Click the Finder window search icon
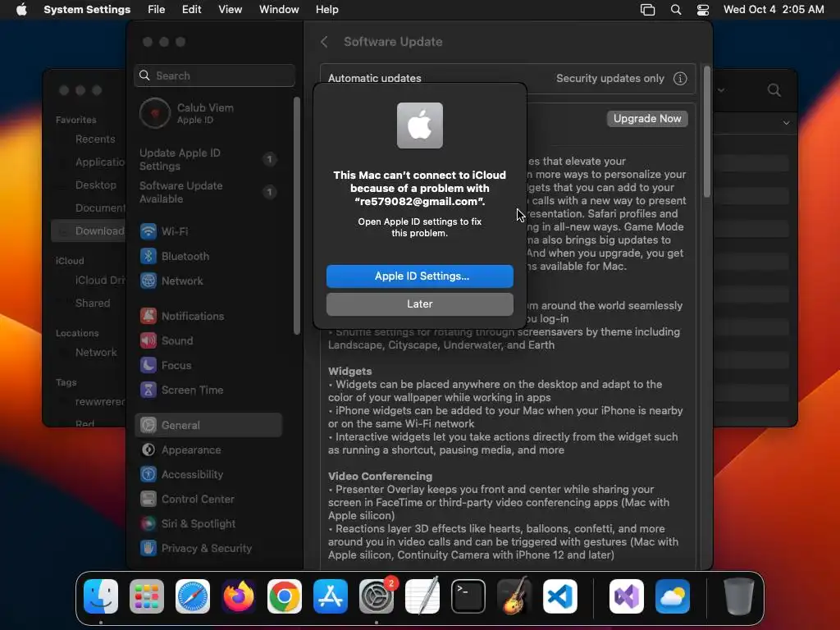The image size is (840, 630). tap(774, 90)
